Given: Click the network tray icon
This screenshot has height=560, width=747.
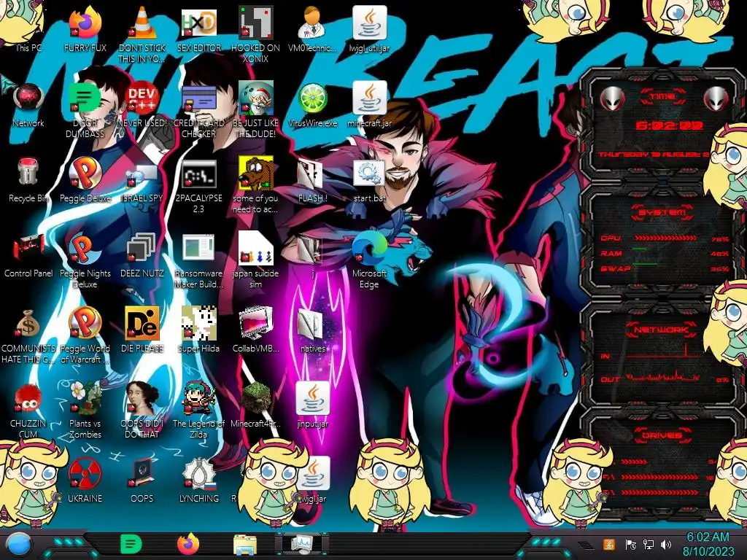Looking at the screenshot, I should coord(648,544).
